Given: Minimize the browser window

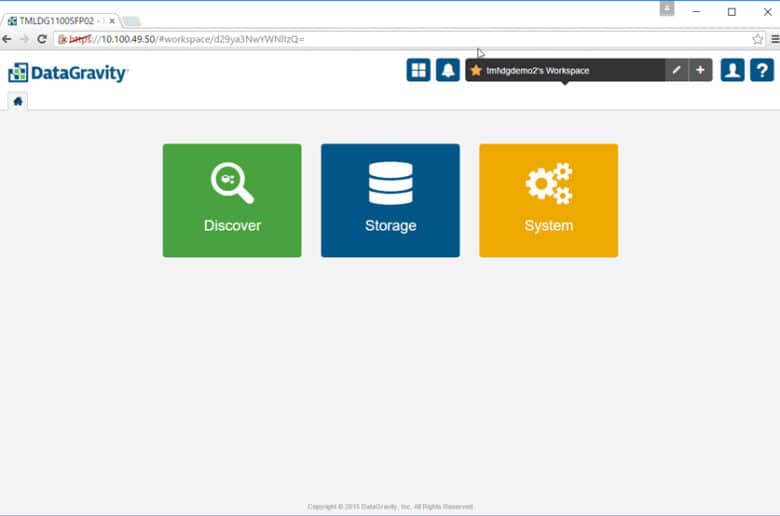Looking at the screenshot, I should tap(696, 11).
